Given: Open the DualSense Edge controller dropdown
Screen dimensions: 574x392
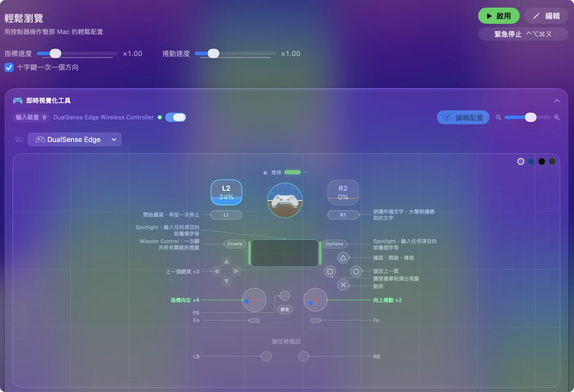Looking at the screenshot, I should [x=75, y=139].
